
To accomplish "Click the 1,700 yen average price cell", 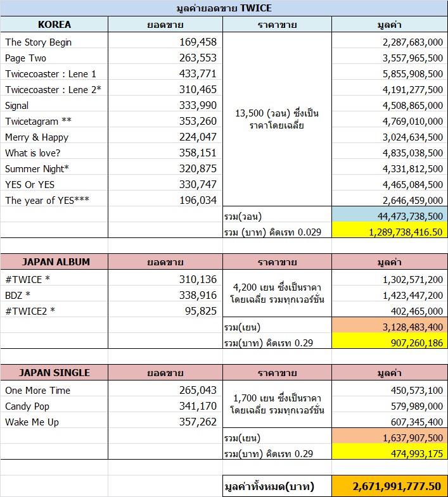I will [277, 404].
